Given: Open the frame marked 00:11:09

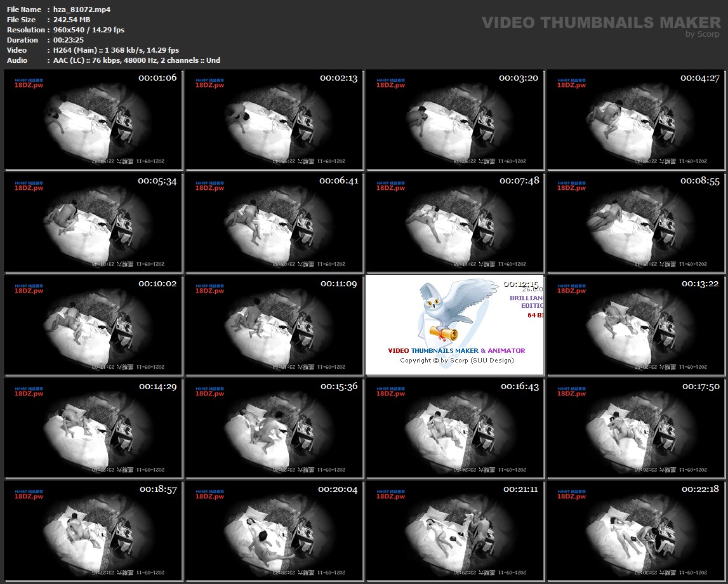Looking at the screenshot, I should pos(274,326).
